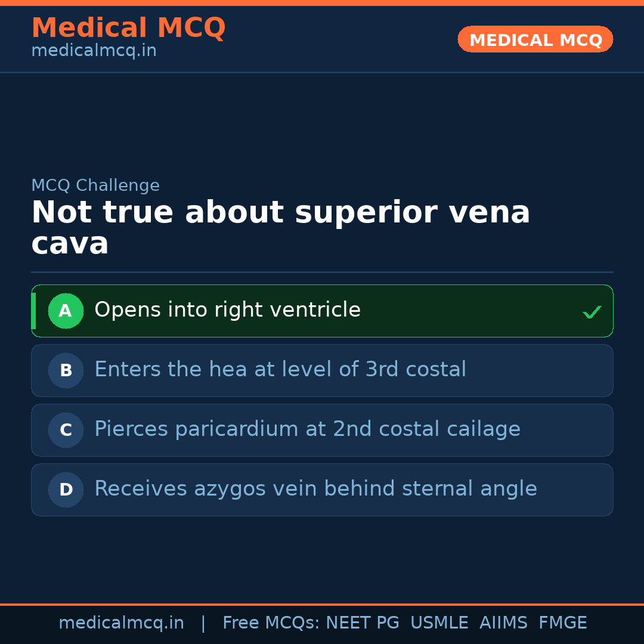
Task: Visit the medicalmcq.in link under the title
Action: [x=94, y=50]
